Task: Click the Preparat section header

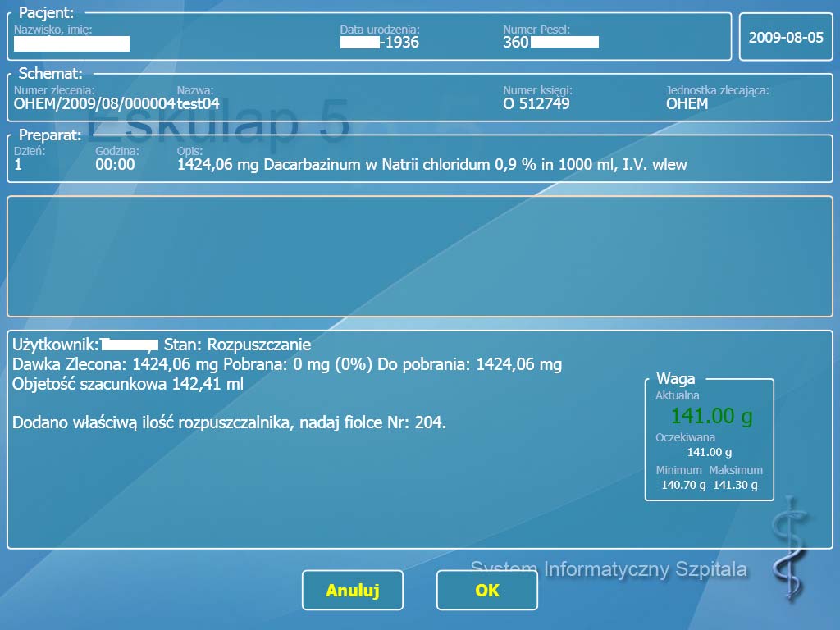Action: click(50, 135)
